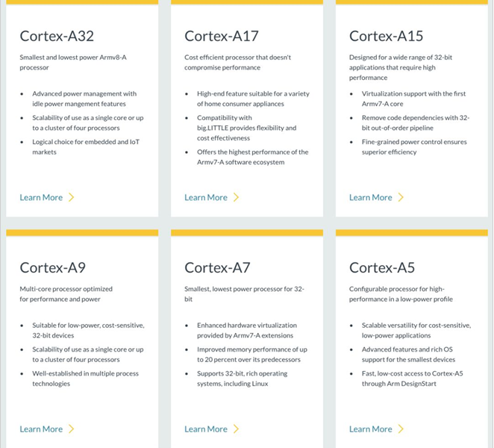The width and height of the screenshot is (494, 448).
Task: Open Learn More link for Cortex-A15
Action: click(x=371, y=198)
